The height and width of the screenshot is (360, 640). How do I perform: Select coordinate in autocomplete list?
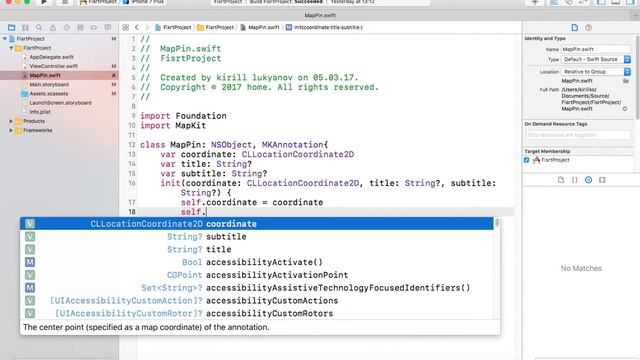[256, 224]
